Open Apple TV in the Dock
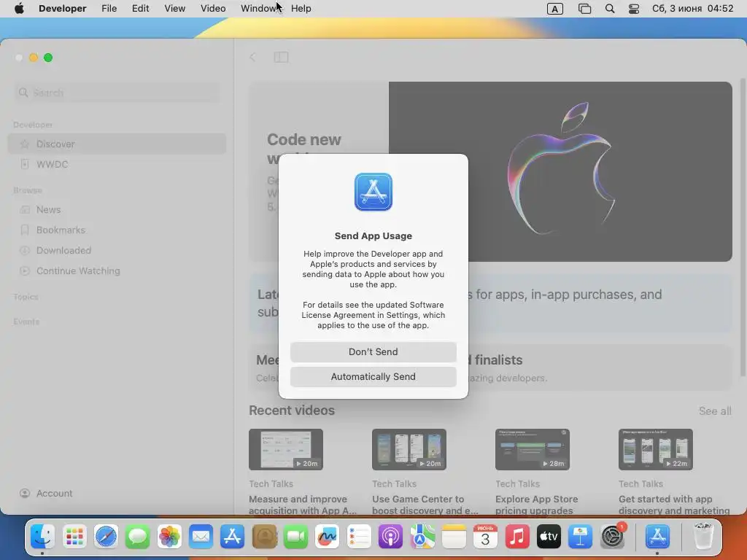747x560 pixels. coord(549,537)
